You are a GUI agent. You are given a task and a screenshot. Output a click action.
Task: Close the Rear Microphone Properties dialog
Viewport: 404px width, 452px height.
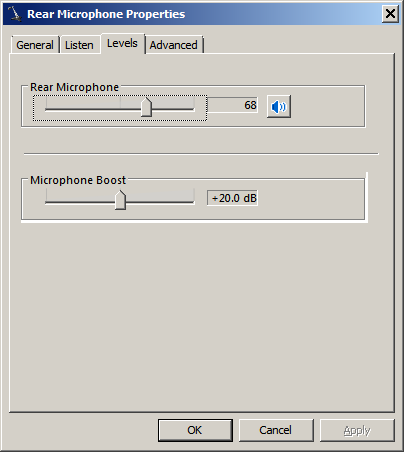[x=390, y=14]
